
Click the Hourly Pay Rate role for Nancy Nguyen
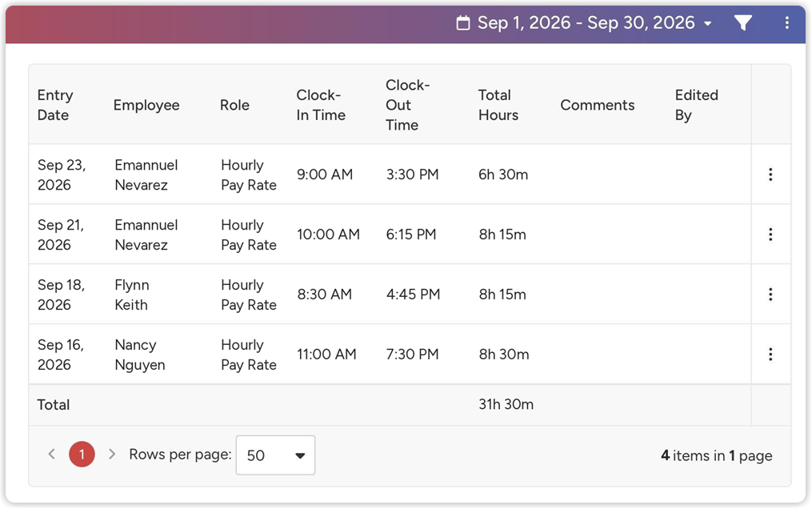249,355
